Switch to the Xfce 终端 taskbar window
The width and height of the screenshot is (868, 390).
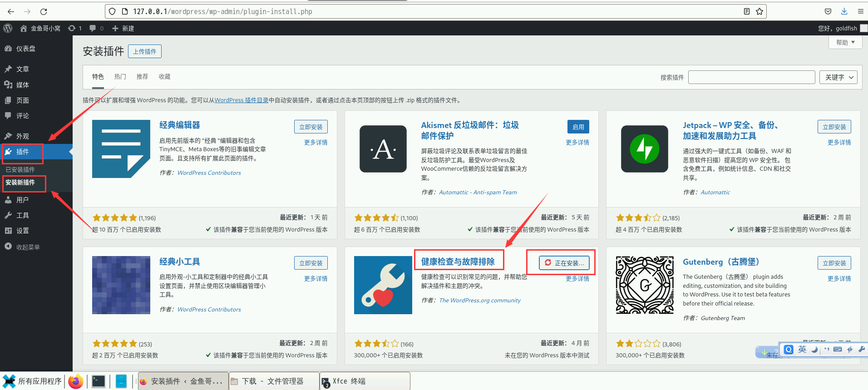[x=365, y=381]
